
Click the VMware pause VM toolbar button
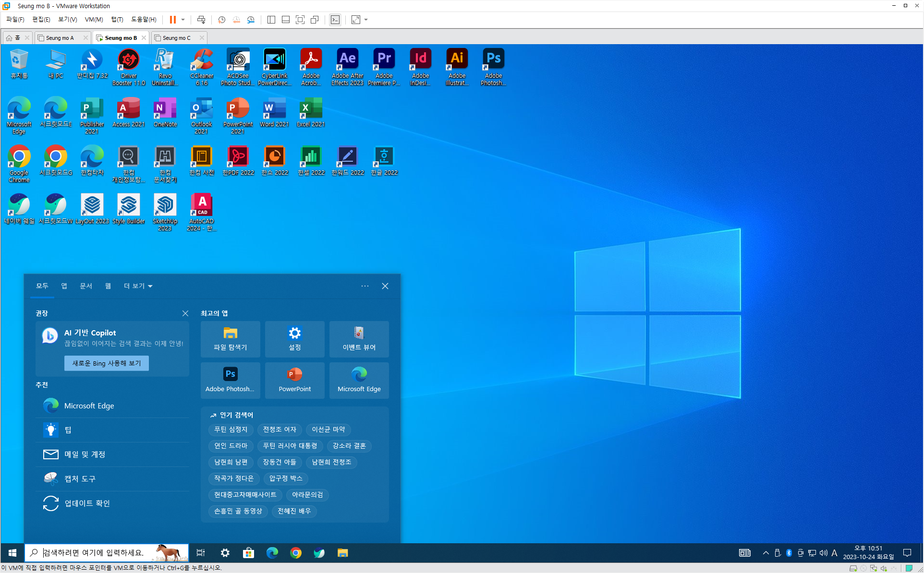coord(172,20)
